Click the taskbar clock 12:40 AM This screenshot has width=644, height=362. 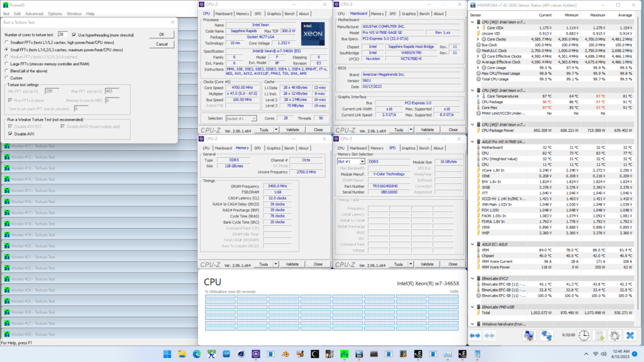[x=620, y=354]
